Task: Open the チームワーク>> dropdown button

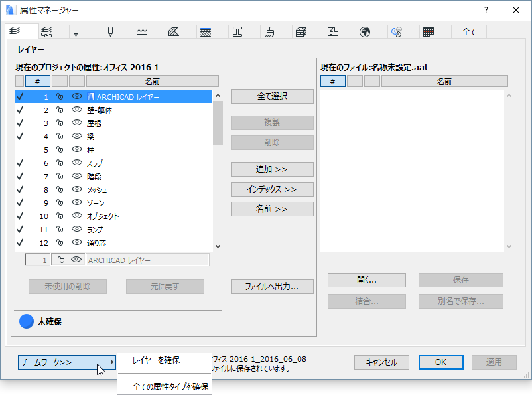Action: click(66, 362)
